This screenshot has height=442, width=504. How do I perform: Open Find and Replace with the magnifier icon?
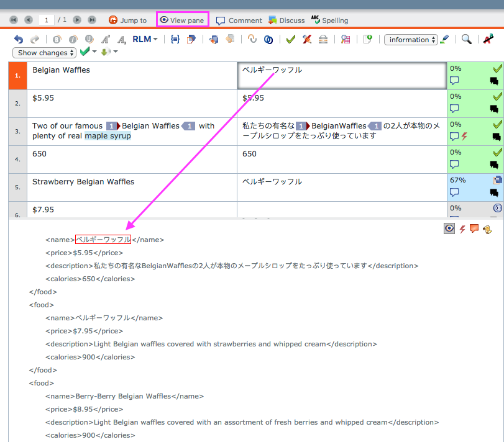(466, 39)
